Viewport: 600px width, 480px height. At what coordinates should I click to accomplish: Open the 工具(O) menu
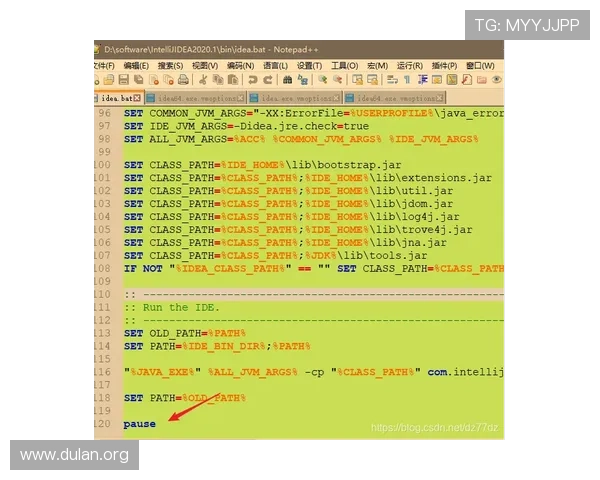pyautogui.click(x=344, y=66)
